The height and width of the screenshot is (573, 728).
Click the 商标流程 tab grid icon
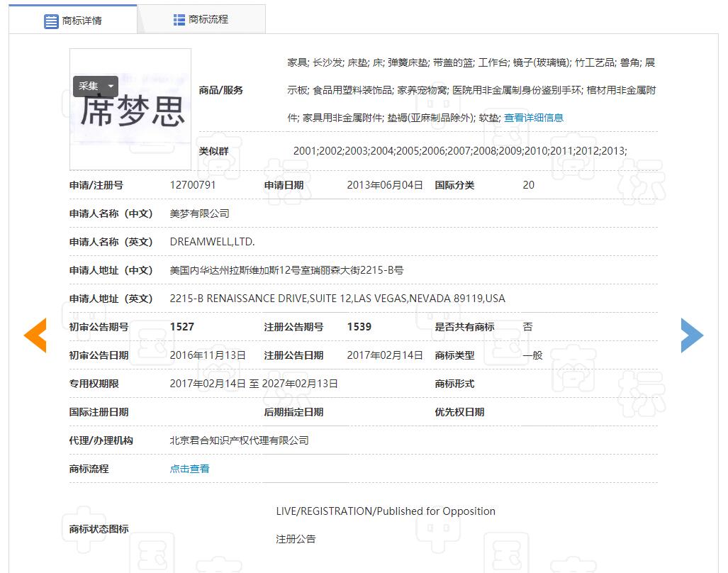tap(179, 20)
